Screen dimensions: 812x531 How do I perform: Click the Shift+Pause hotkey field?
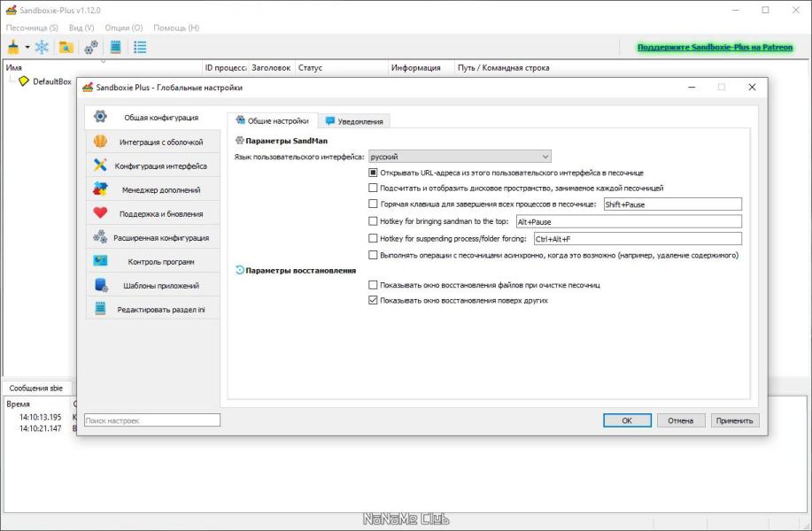pos(673,204)
